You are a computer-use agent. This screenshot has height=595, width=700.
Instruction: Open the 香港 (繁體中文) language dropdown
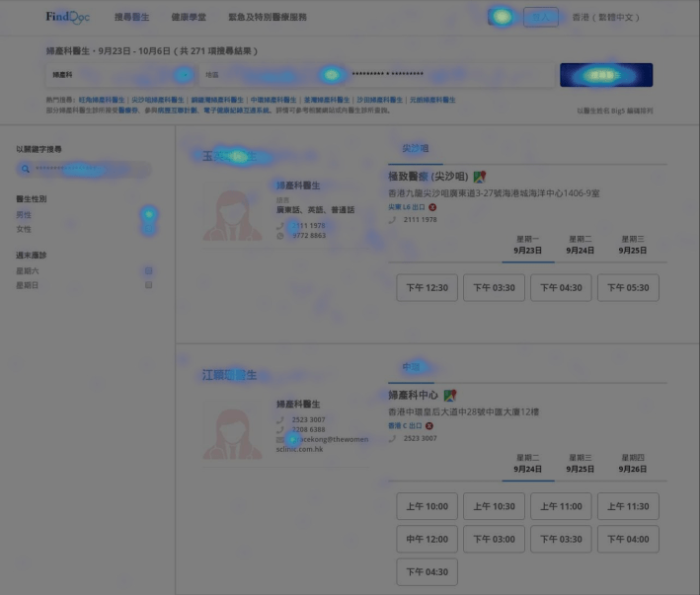[606, 17]
